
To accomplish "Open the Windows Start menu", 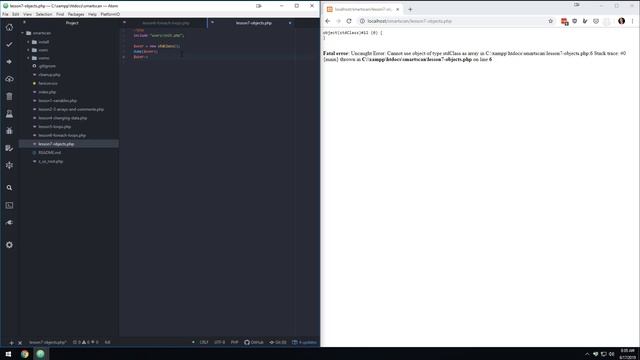I will pos(8,354).
